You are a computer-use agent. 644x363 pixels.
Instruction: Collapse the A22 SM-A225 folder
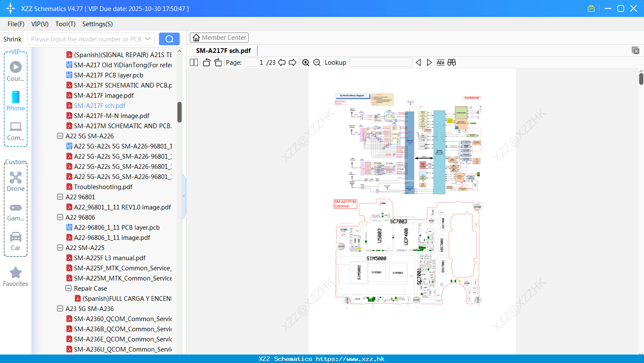60,247
